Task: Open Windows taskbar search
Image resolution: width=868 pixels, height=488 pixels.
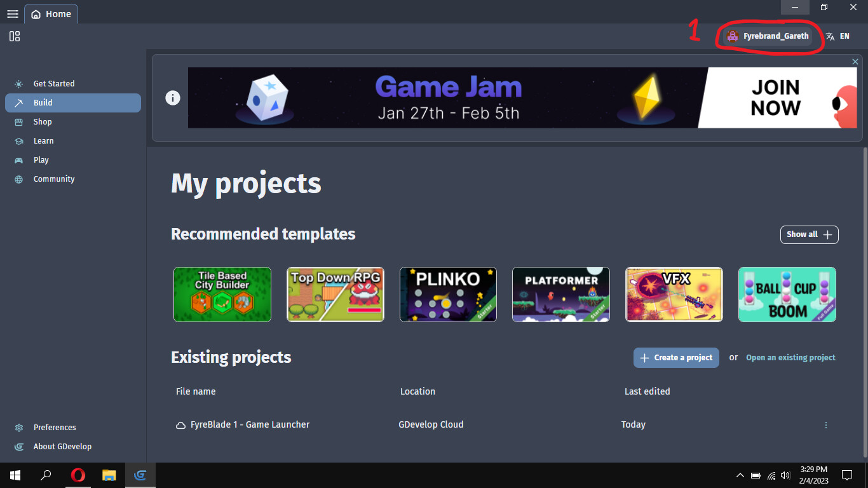Action: (46, 475)
